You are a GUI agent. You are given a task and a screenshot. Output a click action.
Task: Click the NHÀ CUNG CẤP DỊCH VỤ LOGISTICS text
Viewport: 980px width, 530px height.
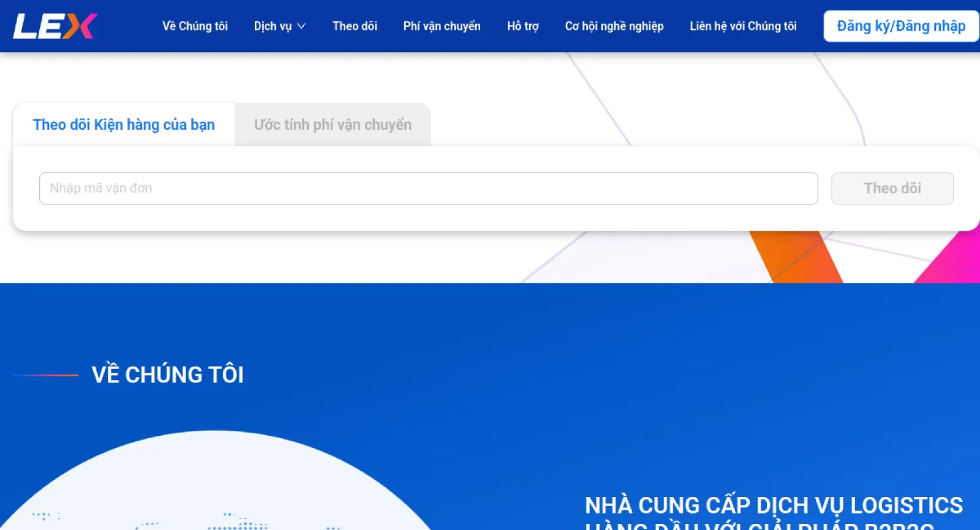coord(774,506)
